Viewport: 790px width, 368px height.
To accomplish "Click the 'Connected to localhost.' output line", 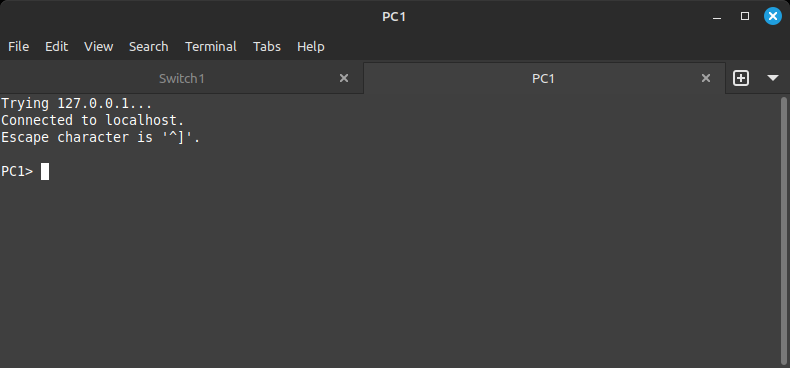I will pos(93,120).
